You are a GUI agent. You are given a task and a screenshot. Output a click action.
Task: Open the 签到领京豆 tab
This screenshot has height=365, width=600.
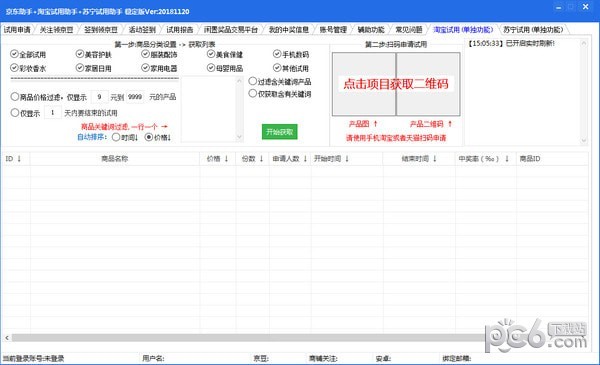click(x=101, y=29)
